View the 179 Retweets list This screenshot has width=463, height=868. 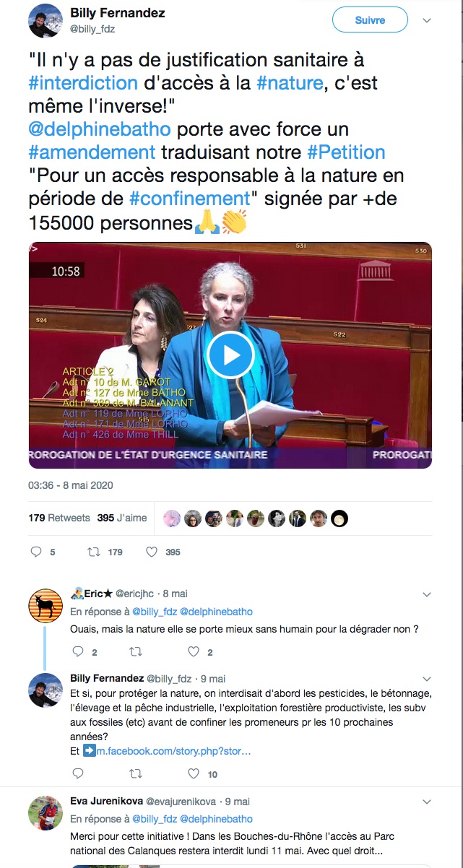(59, 518)
